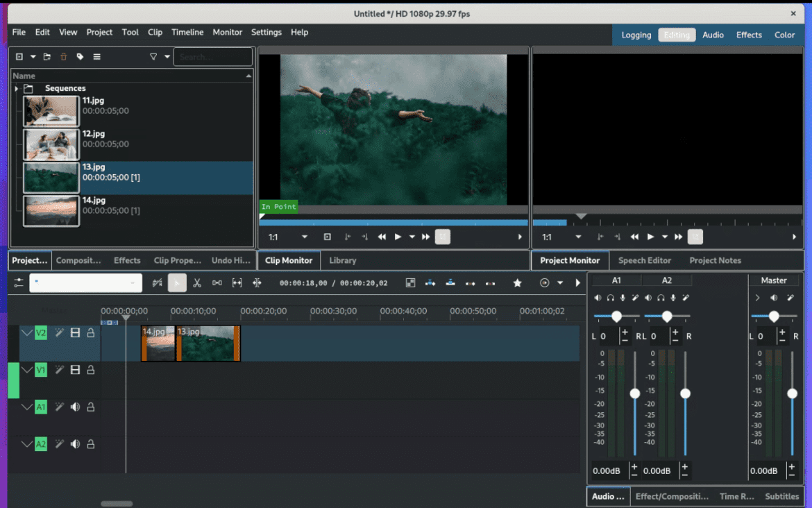
Task: Open the Timeline menu
Action: [187, 32]
